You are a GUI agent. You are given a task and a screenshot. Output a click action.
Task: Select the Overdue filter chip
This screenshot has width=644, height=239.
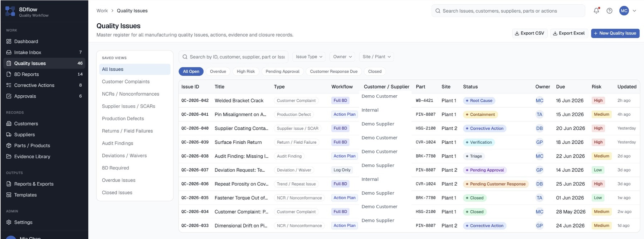pos(218,71)
